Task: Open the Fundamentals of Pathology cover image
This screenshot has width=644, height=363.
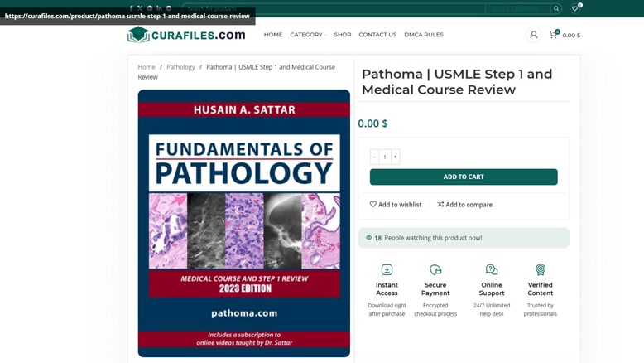Action: pyautogui.click(x=244, y=223)
